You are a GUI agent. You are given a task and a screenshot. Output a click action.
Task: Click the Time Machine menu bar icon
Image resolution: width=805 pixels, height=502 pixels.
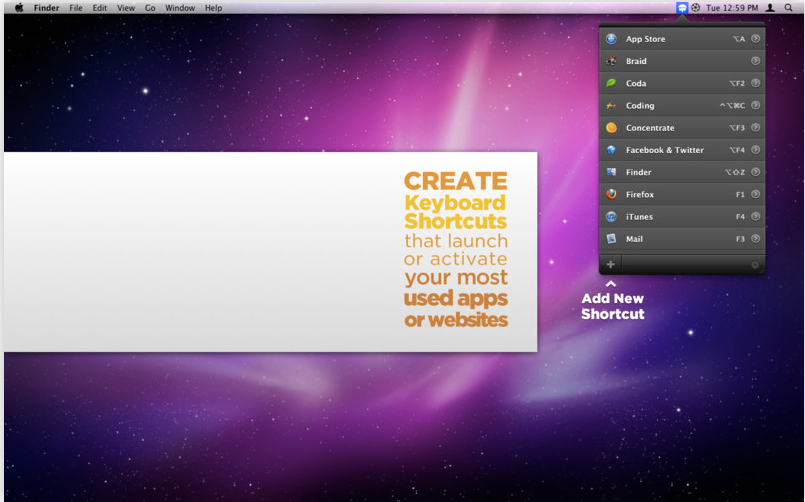point(696,8)
